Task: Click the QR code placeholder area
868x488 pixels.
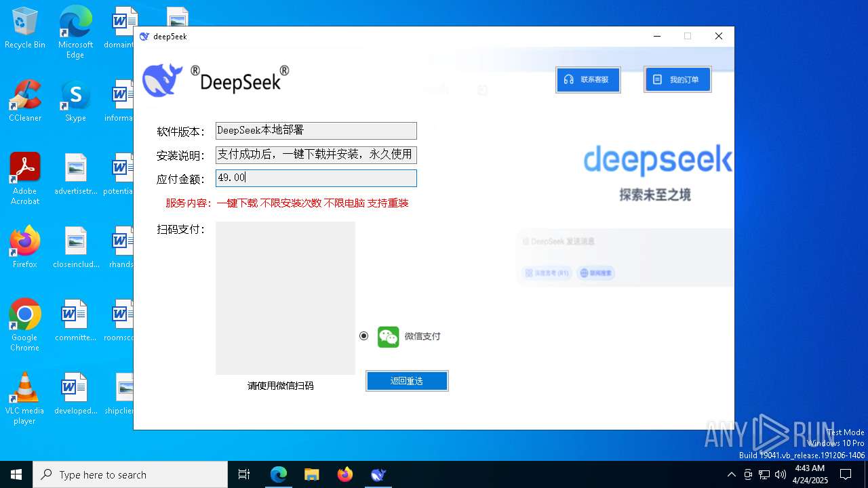Action: tap(285, 298)
